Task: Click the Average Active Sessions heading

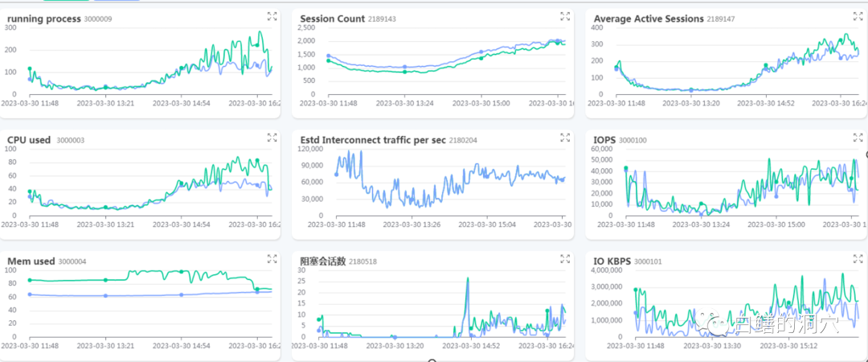Action: coord(648,19)
